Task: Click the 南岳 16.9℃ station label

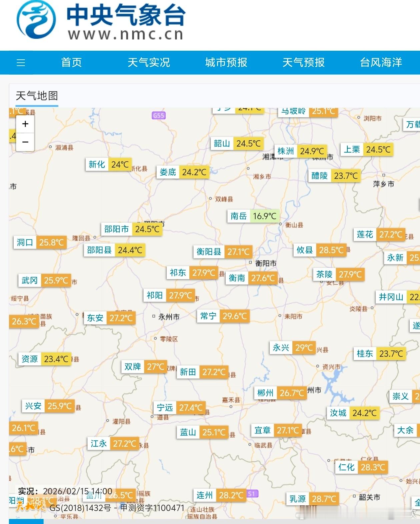Action: tap(253, 216)
